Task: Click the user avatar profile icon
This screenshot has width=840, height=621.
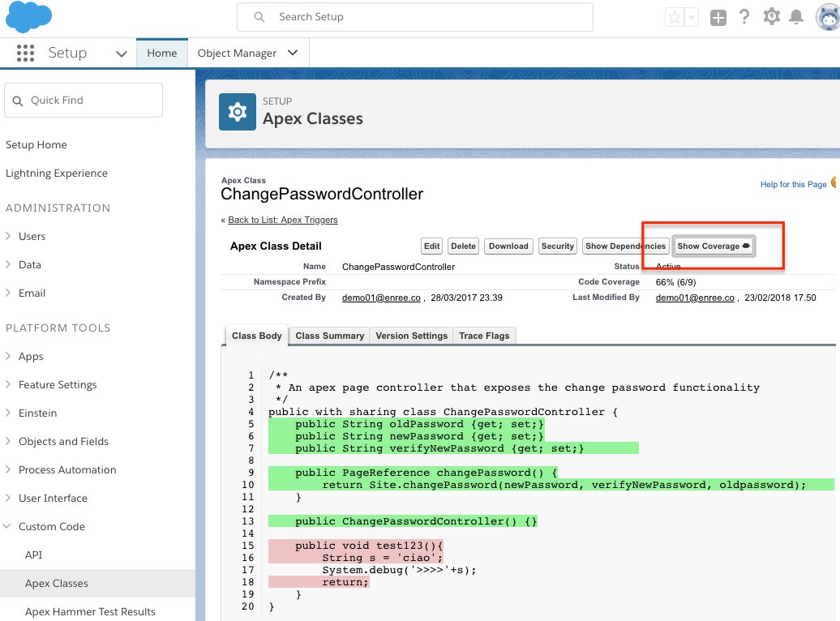Action: [x=828, y=17]
